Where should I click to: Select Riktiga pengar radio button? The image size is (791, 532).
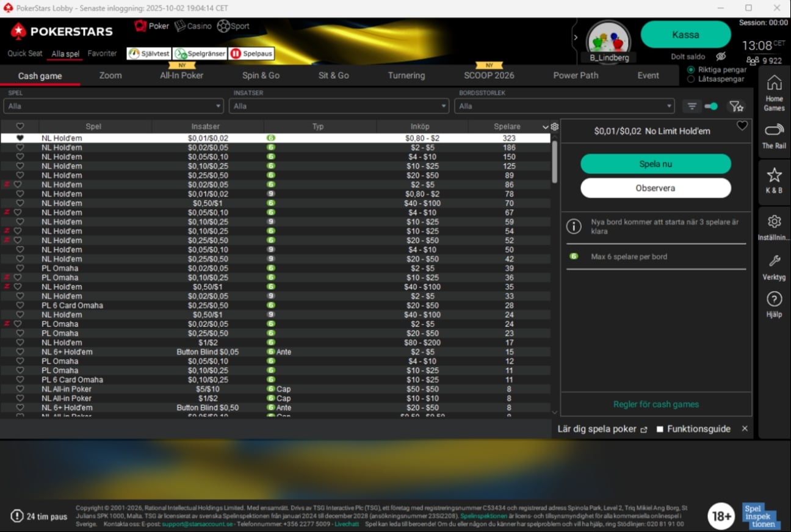691,70
